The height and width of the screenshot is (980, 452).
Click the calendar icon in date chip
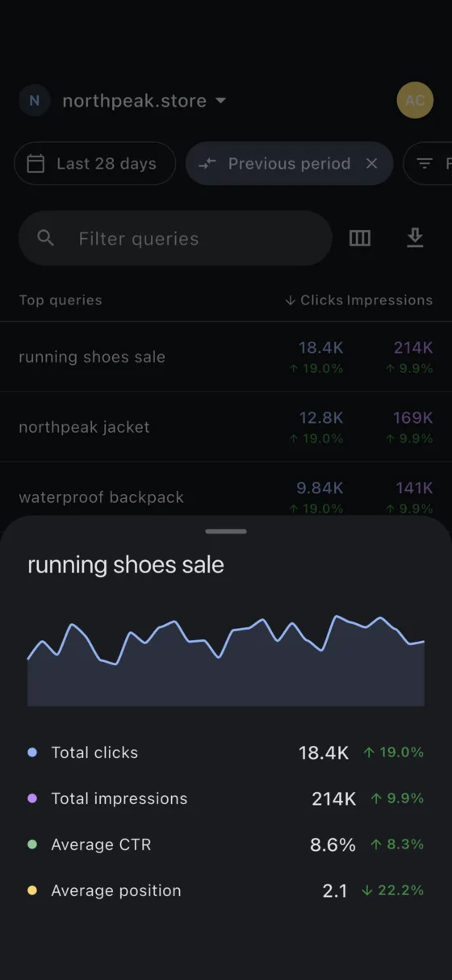click(36, 164)
